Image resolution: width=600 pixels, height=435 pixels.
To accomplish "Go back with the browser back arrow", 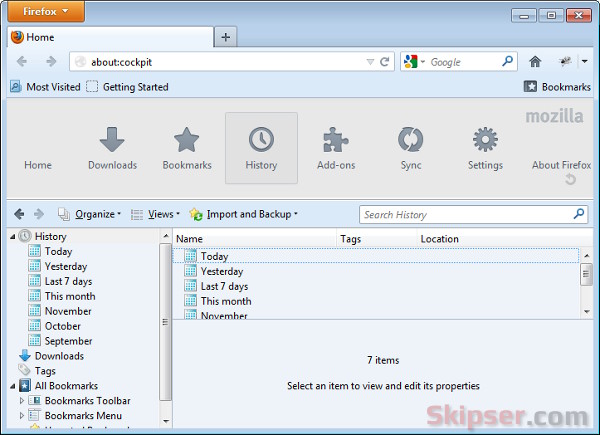I will (22, 61).
